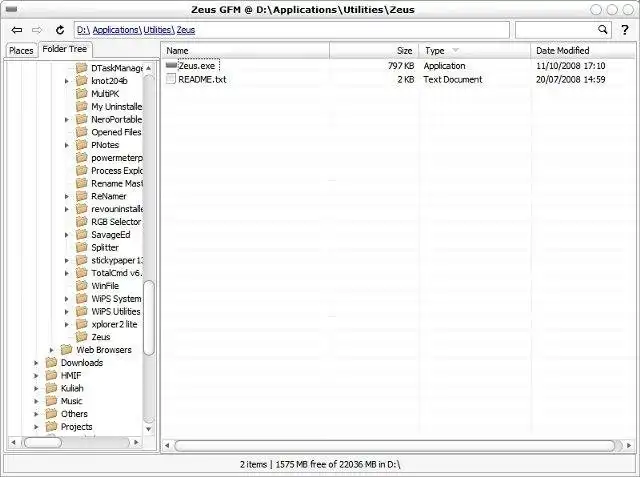The image size is (640, 477).
Task: Click the Opened Files folder icon
Action: point(82,132)
